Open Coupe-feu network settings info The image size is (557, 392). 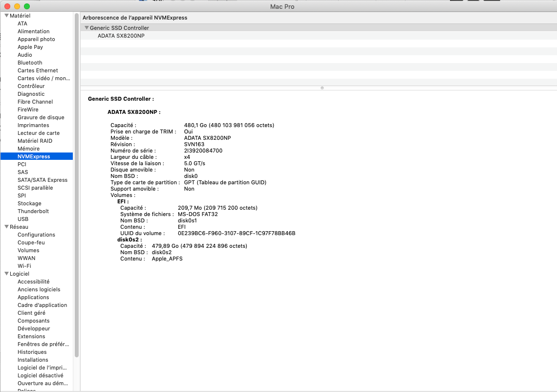point(31,242)
